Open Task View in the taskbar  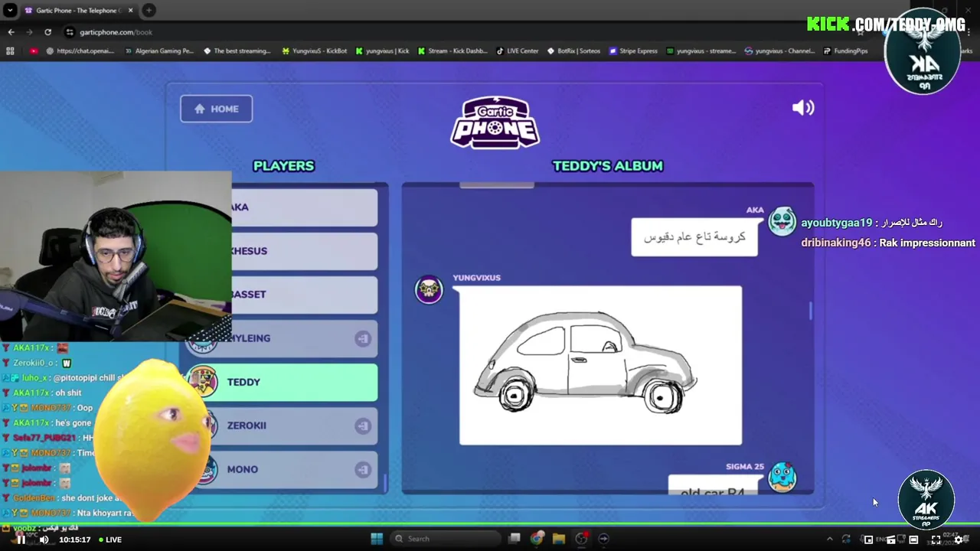tap(514, 539)
